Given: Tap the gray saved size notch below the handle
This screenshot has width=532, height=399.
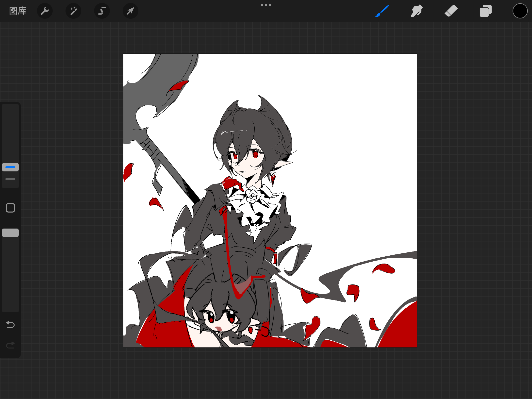Looking at the screenshot, I should pyautogui.click(x=10, y=179).
